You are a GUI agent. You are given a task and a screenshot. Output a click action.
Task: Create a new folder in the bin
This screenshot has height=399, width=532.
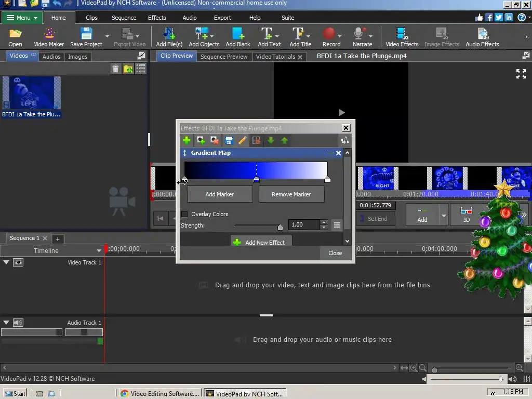(x=128, y=69)
